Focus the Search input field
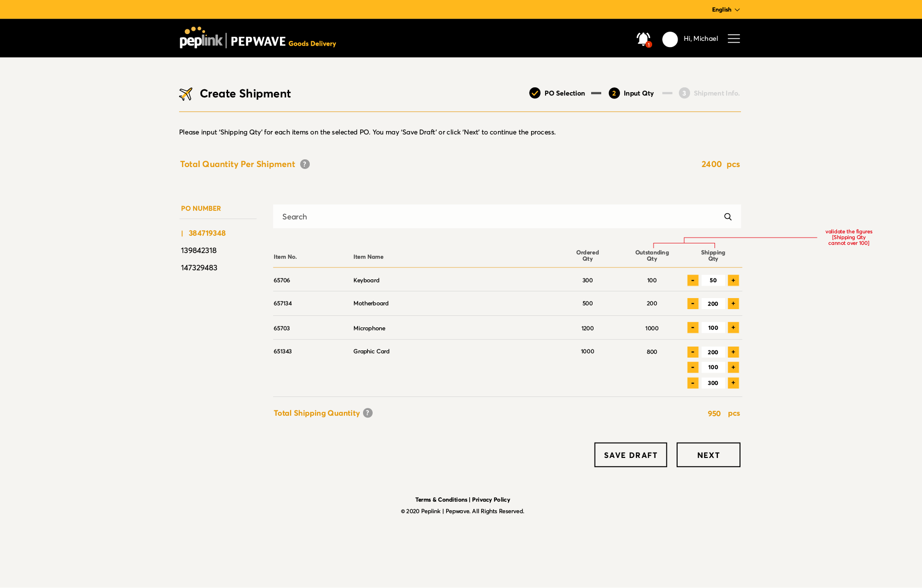Viewport: 922px width, 588px height. pyautogui.click(x=495, y=217)
